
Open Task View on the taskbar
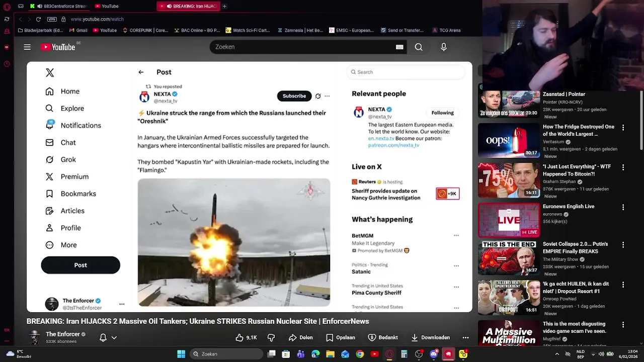tap(272, 354)
